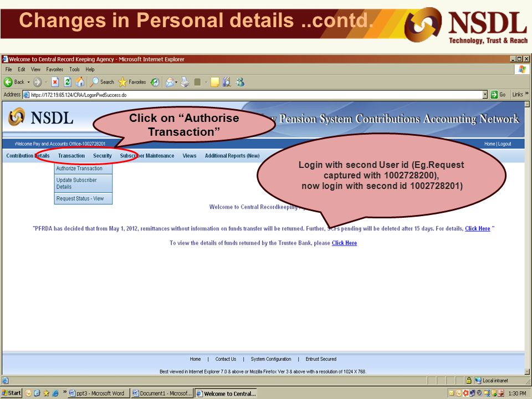The height and width of the screenshot is (399, 532).
Task: Click the page scrollbar down arrow
Action: [x=526, y=371]
